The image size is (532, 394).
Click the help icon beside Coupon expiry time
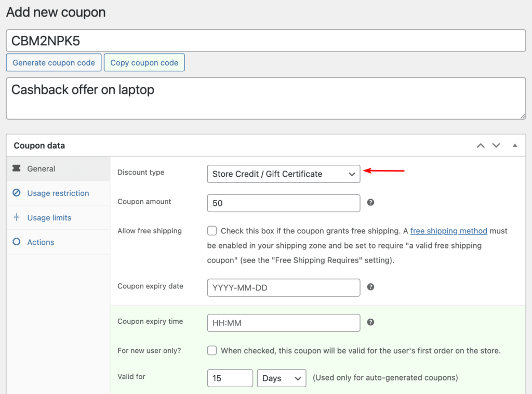370,322
